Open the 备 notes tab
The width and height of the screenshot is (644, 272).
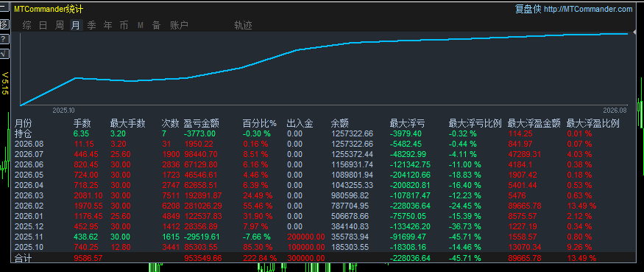[157, 26]
